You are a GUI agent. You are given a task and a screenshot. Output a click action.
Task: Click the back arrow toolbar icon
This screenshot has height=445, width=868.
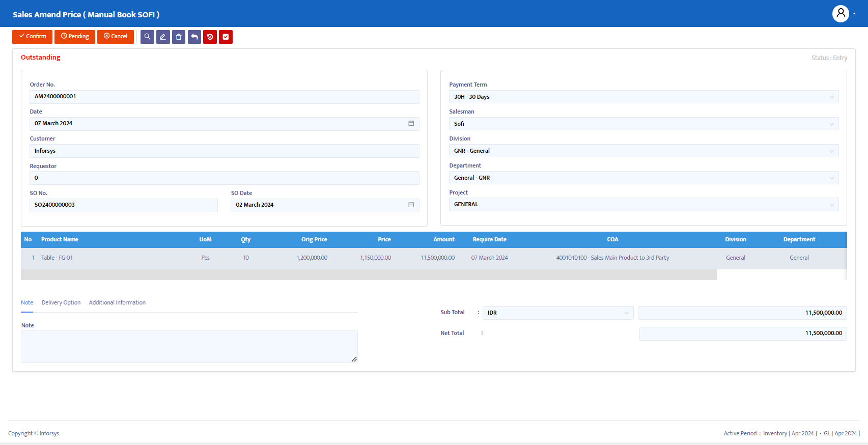coord(194,37)
